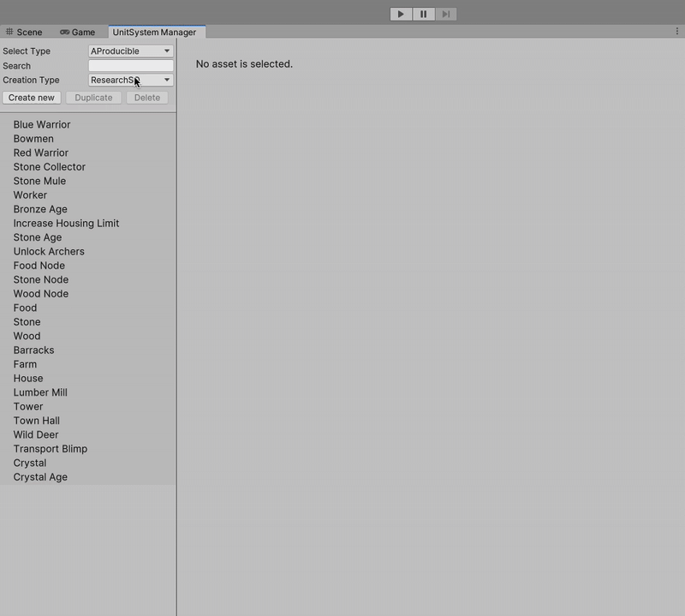Open the Select Type dropdown
This screenshot has width=685, height=616.
click(131, 51)
